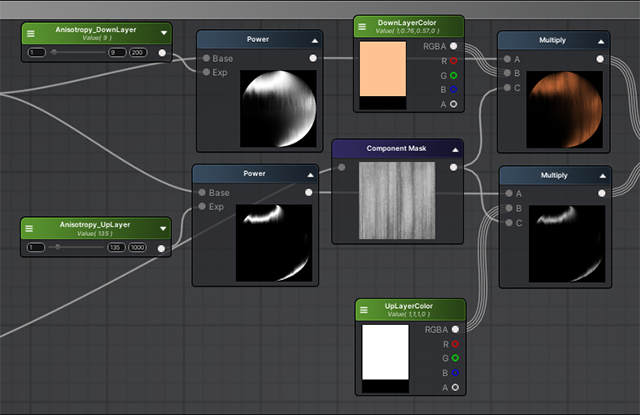Select the blue B port on DownLayerColor
Image resolution: width=640 pixels, height=415 pixels.
pyautogui.click(x=454, y=89)
